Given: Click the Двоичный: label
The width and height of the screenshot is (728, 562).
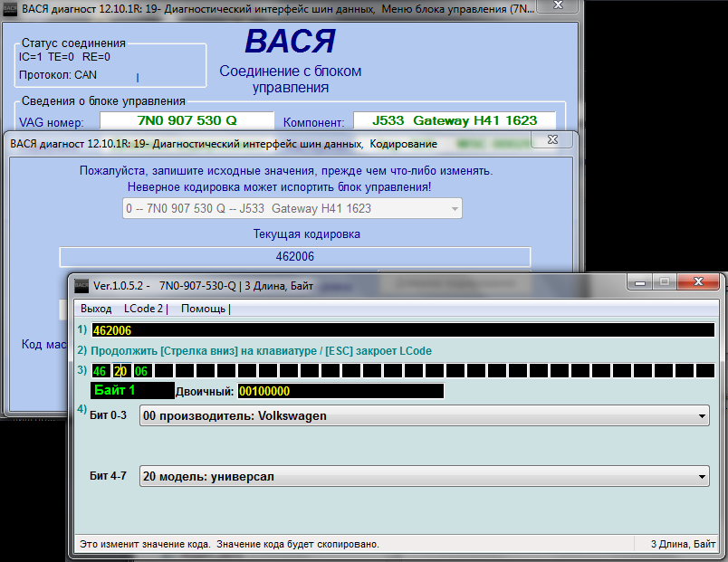Looking at the screenshot, I should click(x=205, y=391).
